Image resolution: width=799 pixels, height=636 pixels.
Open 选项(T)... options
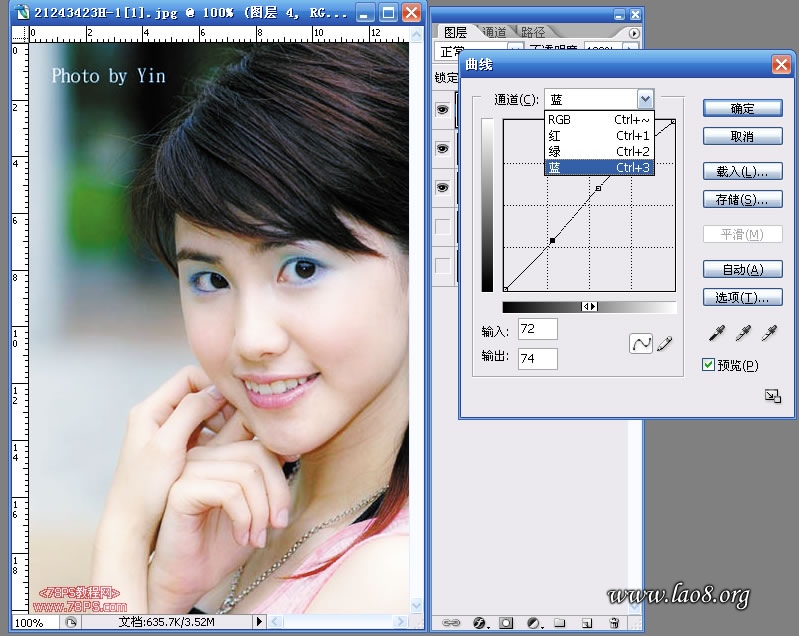tap(742, 297)
